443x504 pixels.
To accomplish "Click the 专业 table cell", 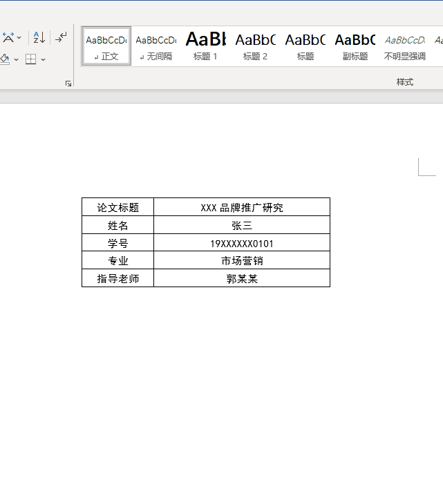I will pos(117,260).
